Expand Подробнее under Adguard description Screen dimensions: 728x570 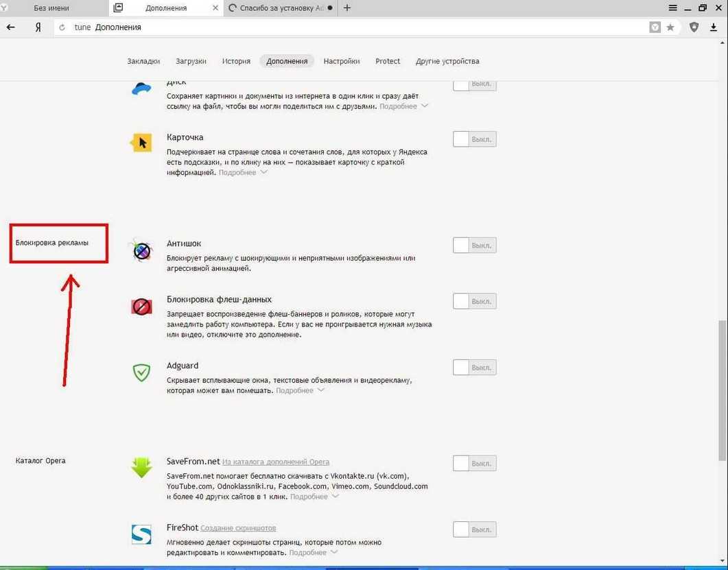coord(300,391)
